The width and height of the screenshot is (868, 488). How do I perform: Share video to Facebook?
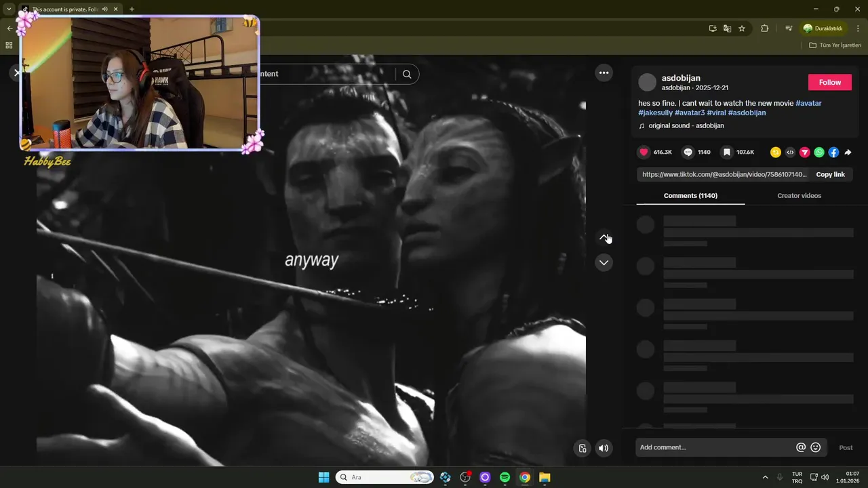coord(833,152)
